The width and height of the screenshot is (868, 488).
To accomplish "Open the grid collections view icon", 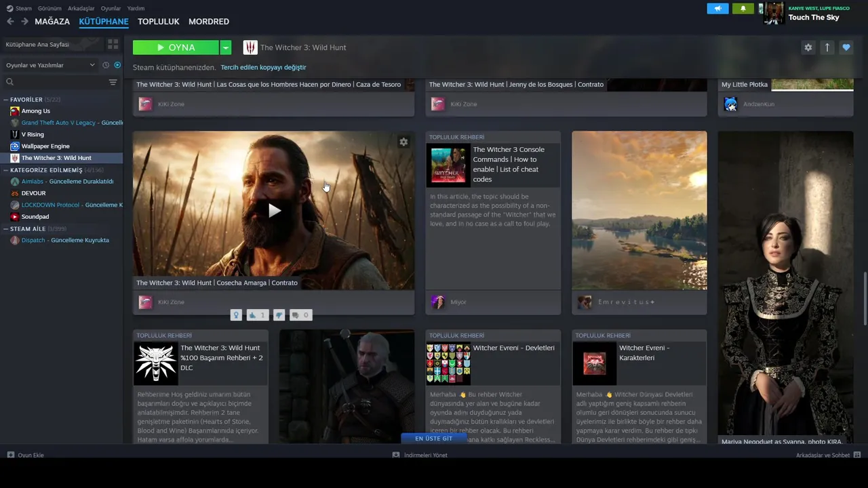I will 113,44.
